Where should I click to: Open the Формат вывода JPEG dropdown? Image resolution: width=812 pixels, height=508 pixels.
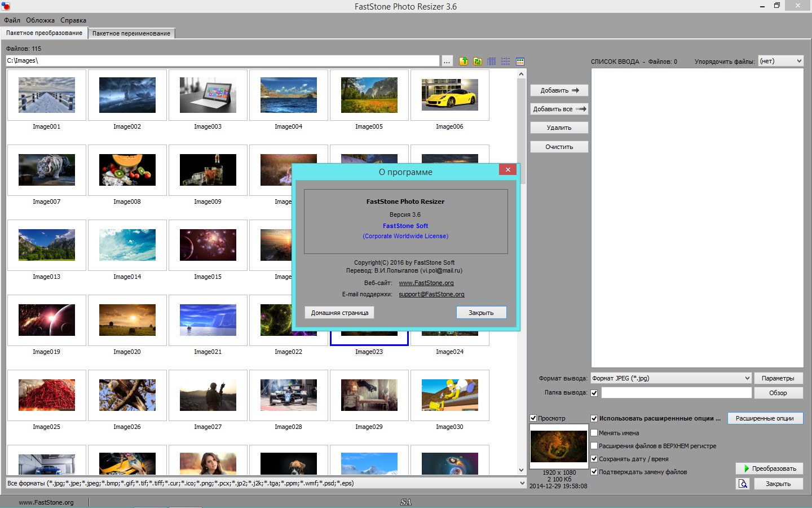click(x=671, y=378)
